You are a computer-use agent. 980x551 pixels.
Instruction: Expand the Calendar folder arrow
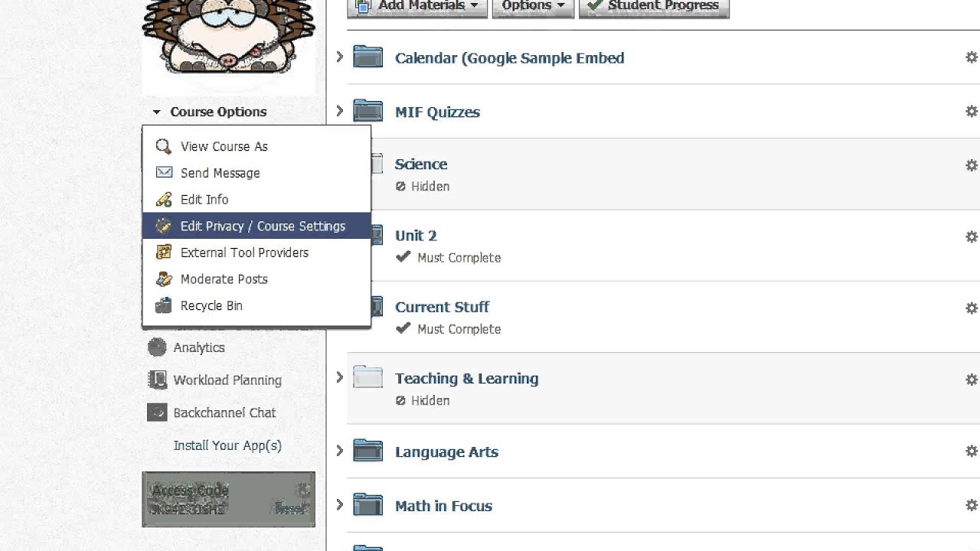tap(340, 57)
